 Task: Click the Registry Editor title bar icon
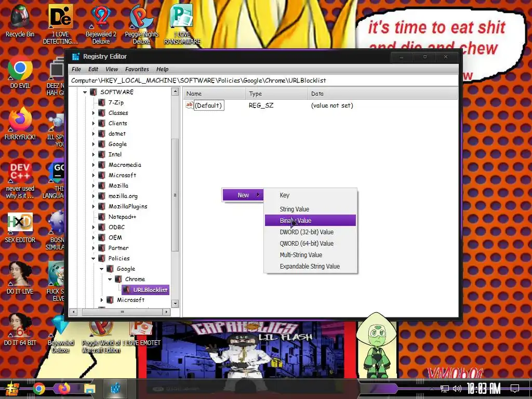coord(75,57)
